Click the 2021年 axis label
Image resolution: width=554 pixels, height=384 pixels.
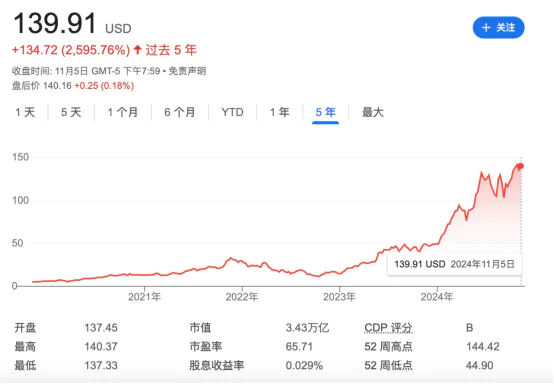144,297
